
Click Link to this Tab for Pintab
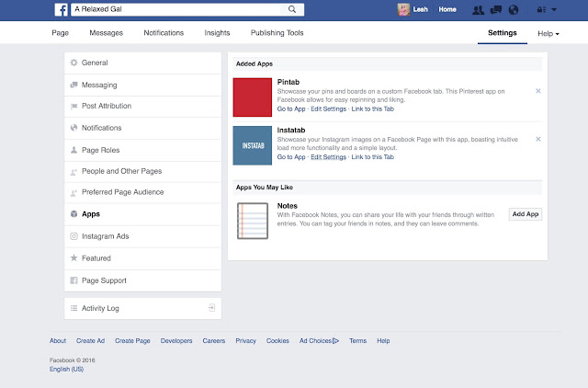point(372,108)
